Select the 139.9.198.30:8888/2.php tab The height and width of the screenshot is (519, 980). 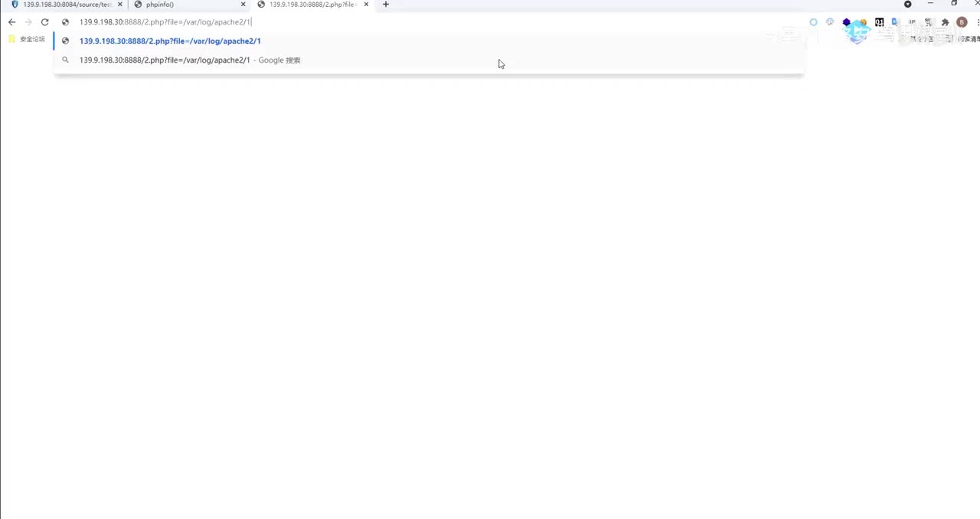(313, 5)
